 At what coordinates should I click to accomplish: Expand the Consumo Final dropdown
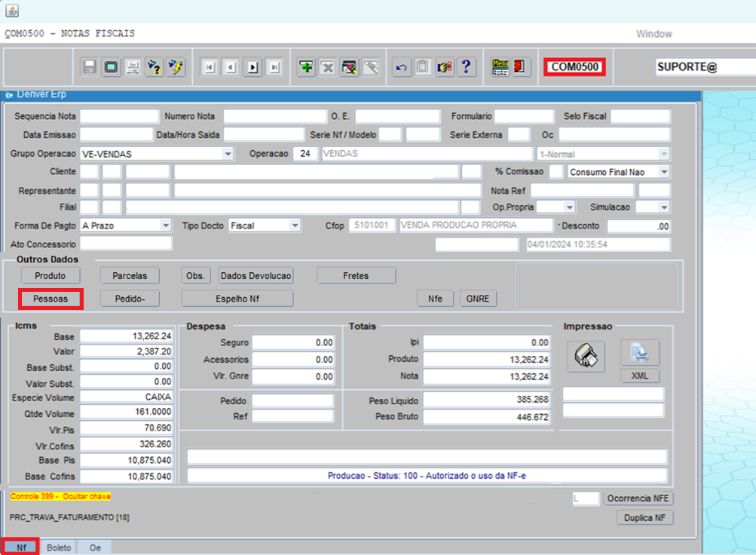coord(663,173)
